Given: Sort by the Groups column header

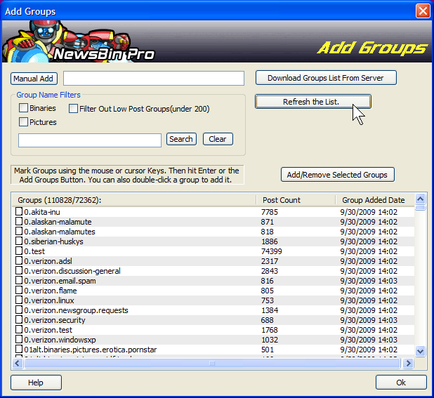Looking at the screenshot, I should coord(134,200).
